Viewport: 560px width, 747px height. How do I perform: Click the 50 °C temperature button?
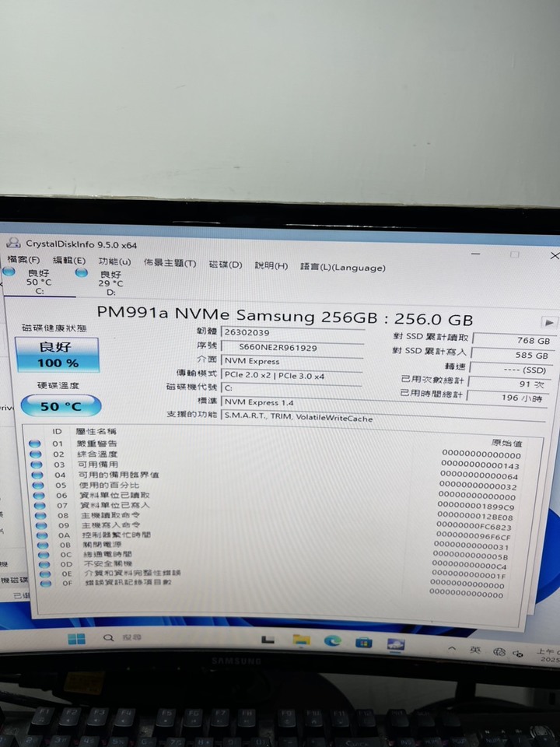point(61,406)
